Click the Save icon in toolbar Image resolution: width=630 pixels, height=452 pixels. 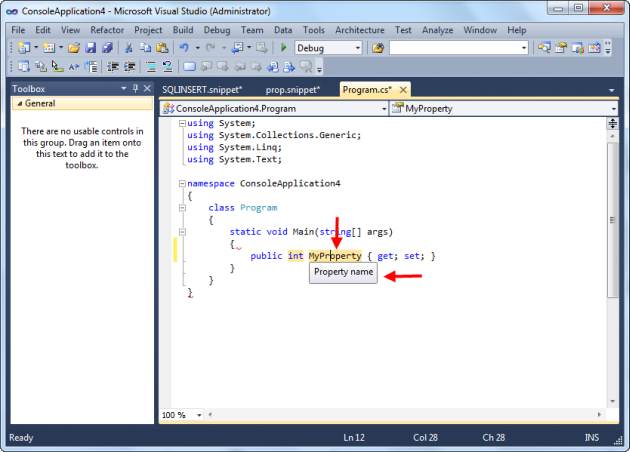(x=91, y=48)
